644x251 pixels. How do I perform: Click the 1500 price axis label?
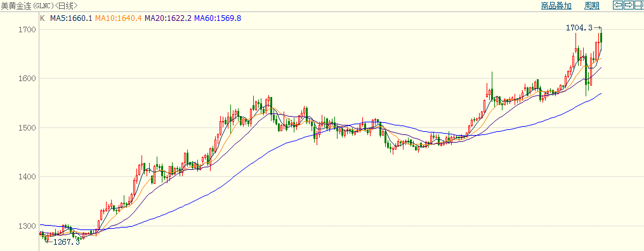pos(27,127)
